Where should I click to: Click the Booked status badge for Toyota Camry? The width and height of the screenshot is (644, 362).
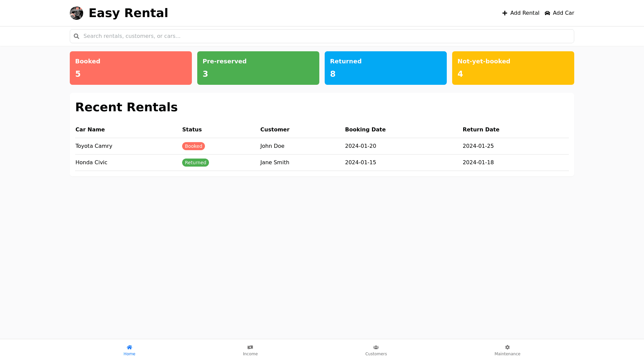[x=194, y=146]
